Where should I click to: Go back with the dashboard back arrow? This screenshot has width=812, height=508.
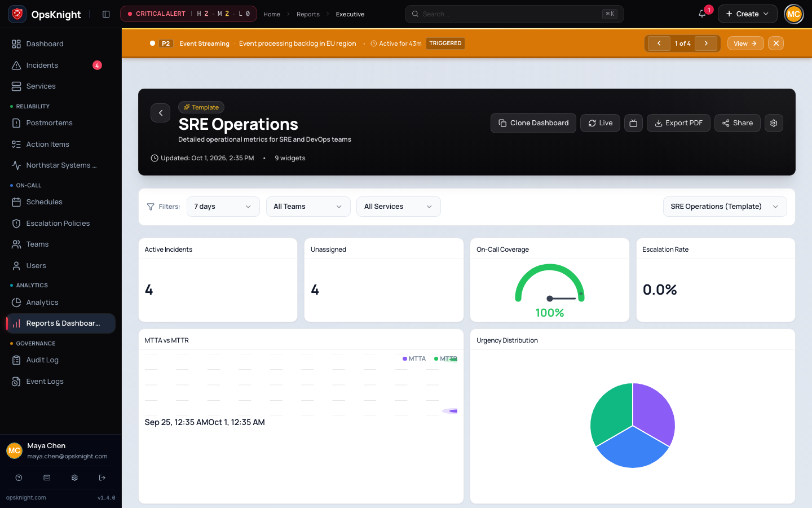(161, 113)
